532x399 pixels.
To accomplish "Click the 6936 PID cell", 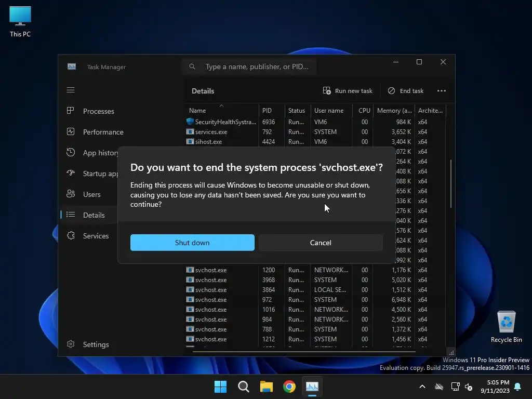I will pos(269,122).
